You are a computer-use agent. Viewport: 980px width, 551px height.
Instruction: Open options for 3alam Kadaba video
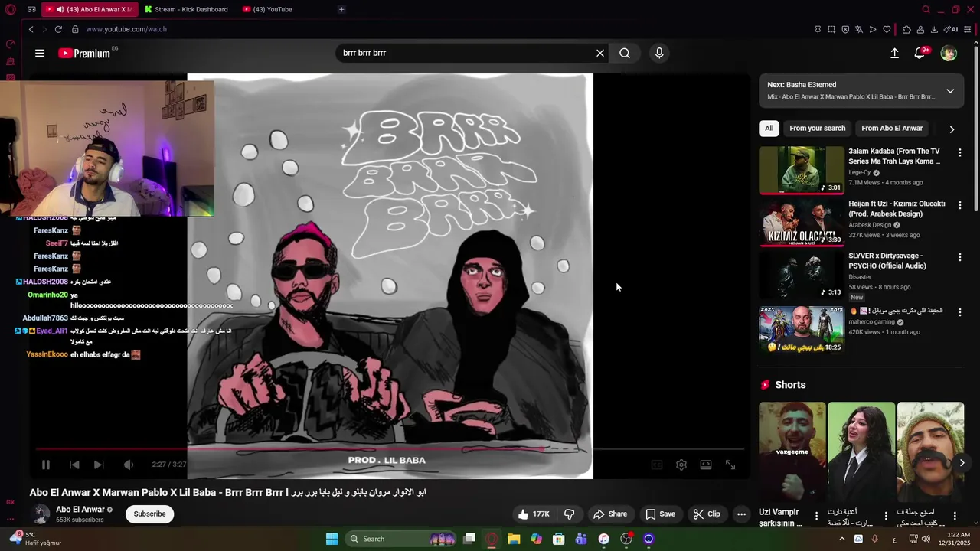[x=959, y=152]
